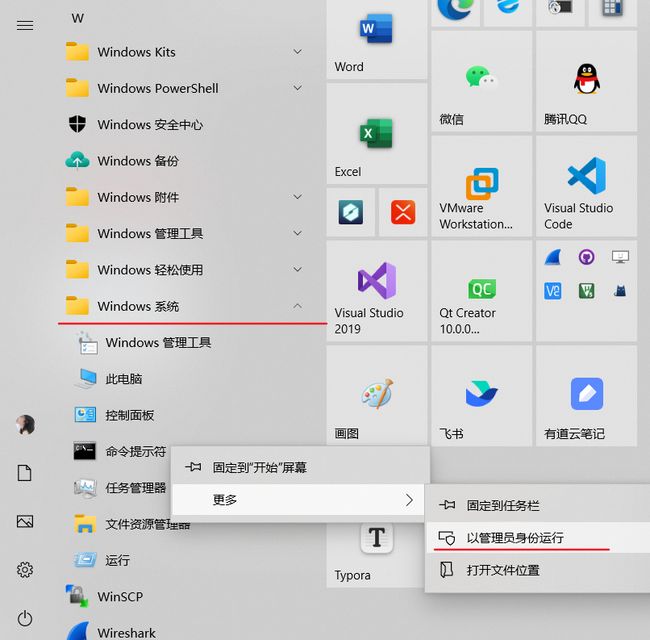Launch 腾讯QQ penguin tile
650x640 pixels.
(586, 81)
